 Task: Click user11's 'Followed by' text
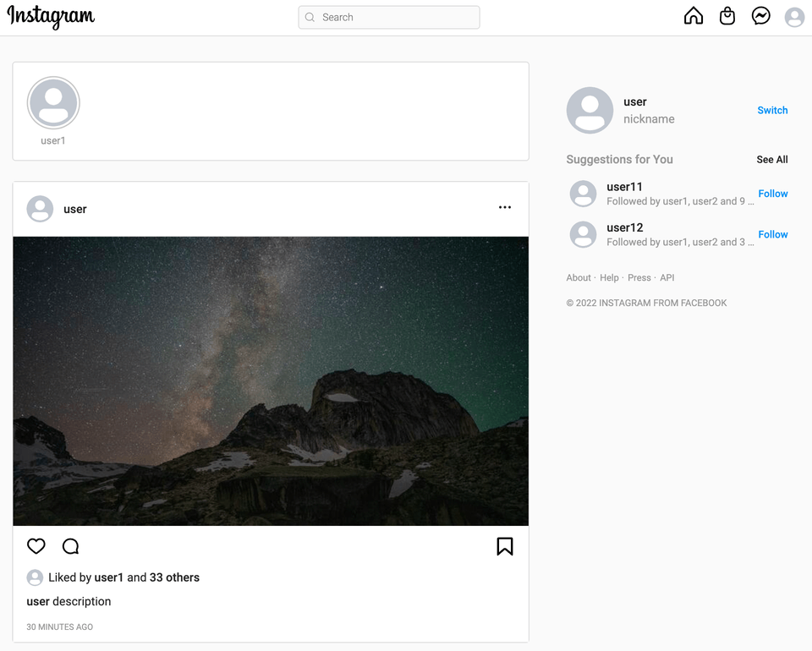680,201
